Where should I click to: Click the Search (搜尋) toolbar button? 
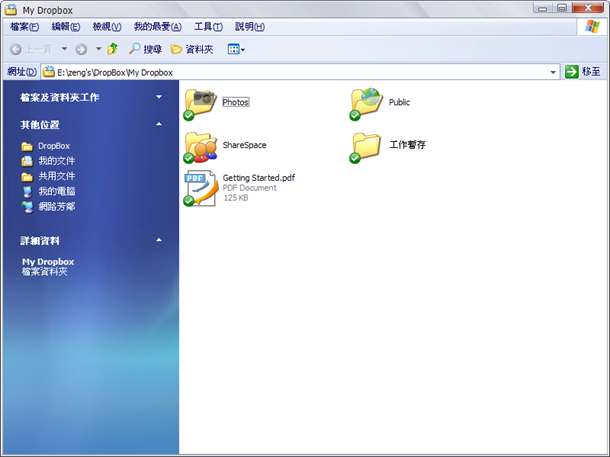(145, 49)
